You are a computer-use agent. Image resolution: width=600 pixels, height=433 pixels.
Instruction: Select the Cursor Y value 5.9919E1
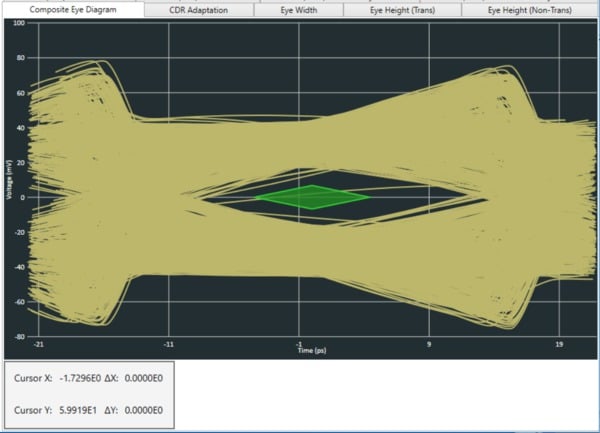pyautogui.click(x=83, y=411)
